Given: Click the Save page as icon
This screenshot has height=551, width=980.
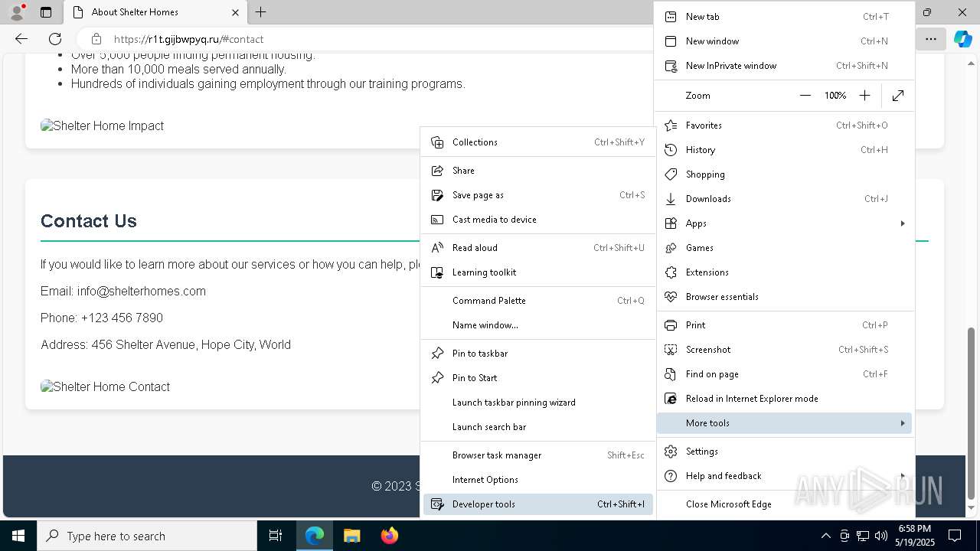Looking at the screenshot, I should (437, 195).
